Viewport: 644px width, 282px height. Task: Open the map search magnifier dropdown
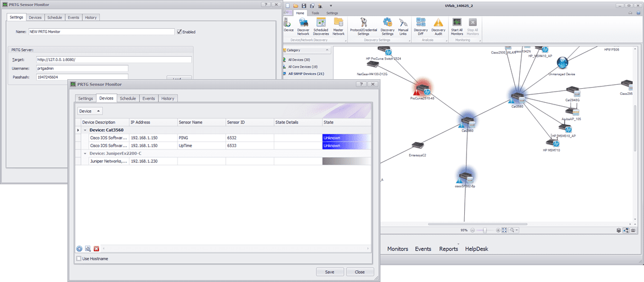click(x=514, y=230)
